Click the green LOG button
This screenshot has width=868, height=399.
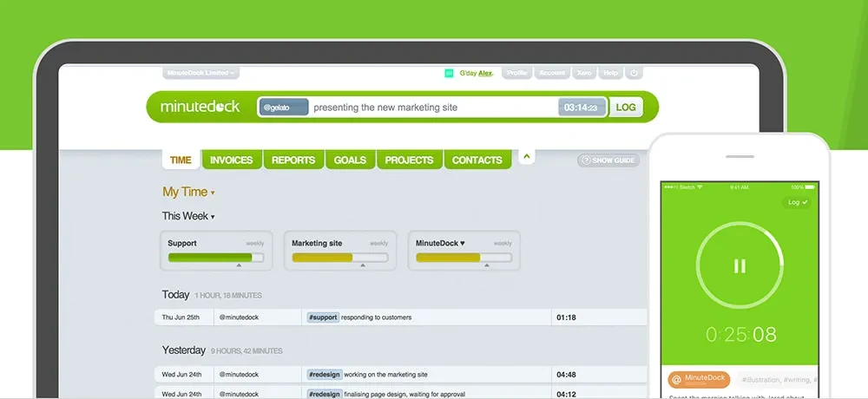coord(626,107)
